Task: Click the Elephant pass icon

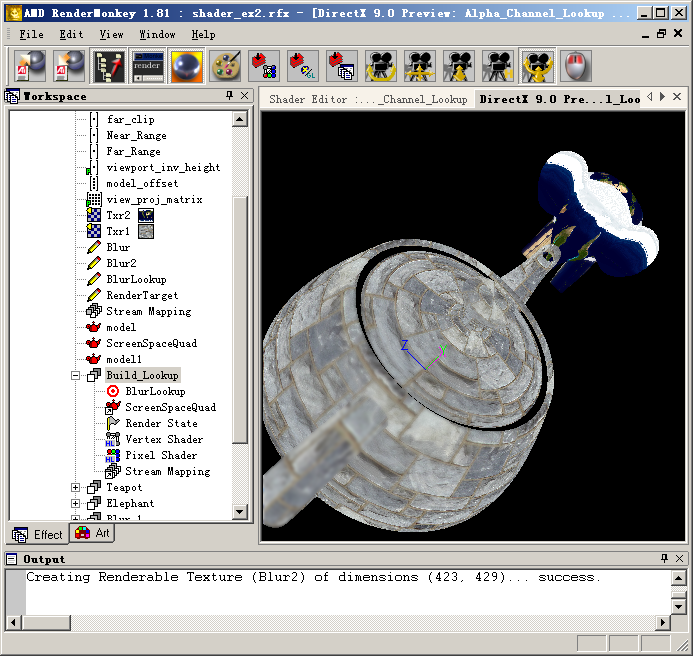Action: (93, 503)
